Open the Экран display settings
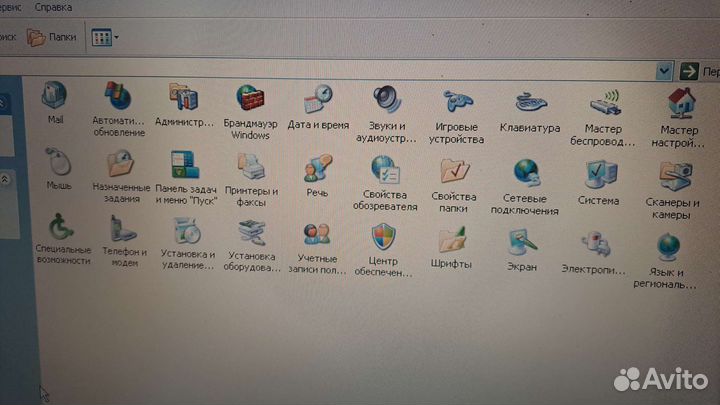 click(x=522, y=243)
